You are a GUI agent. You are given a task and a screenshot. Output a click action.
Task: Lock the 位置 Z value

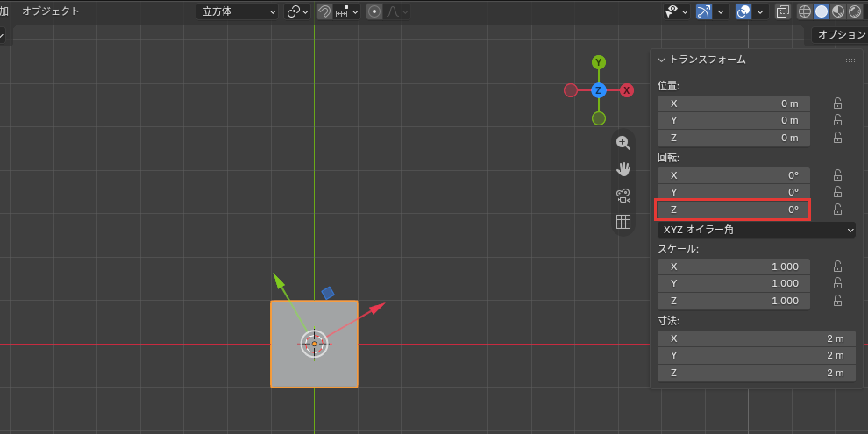pos(837,138)
